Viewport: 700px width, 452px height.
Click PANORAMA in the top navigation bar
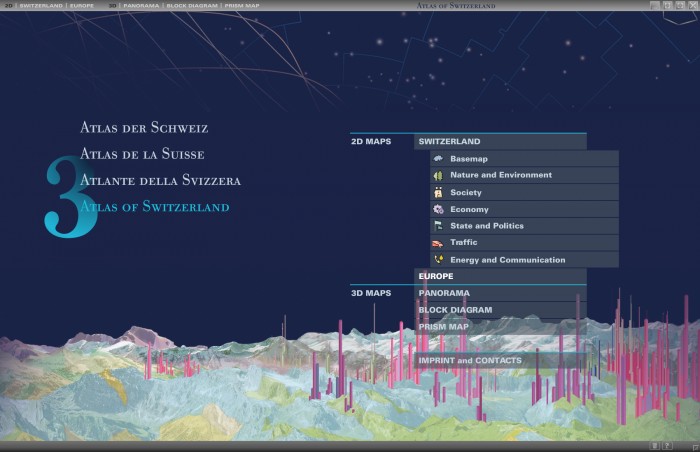tap(141, 5)
